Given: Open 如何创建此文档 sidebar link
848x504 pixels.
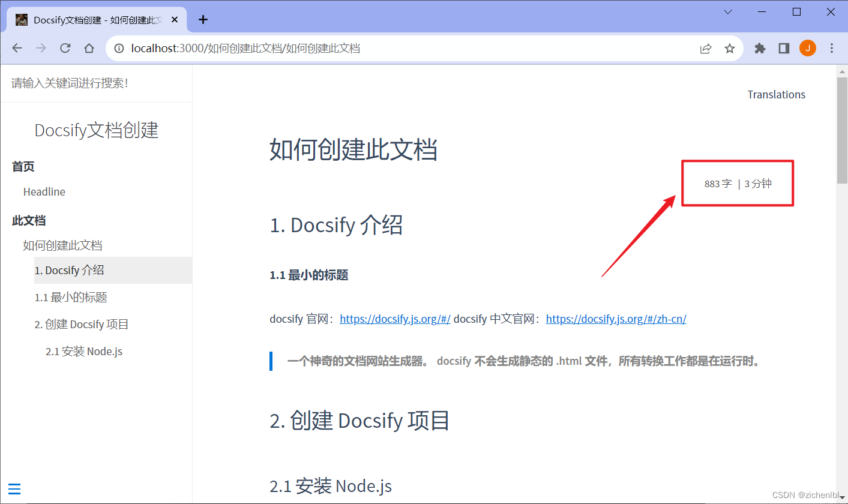Looking at the screenshot, I should click(62, 245).
